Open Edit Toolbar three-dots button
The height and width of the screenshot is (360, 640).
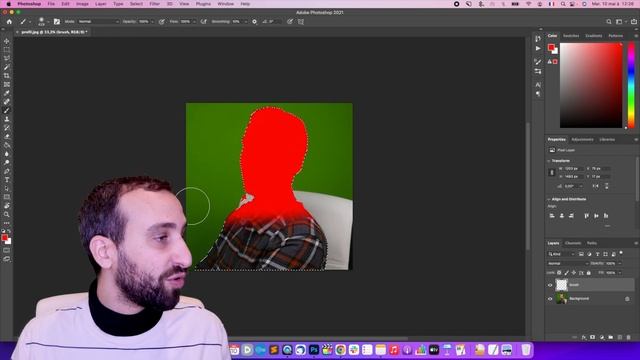click(x=7, y=223)
